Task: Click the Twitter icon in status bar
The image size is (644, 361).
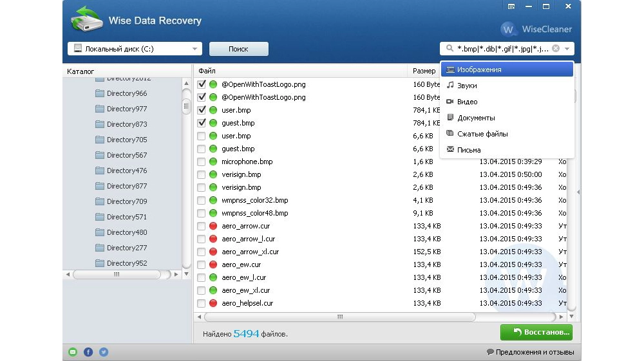Action: tap(103, 352)
